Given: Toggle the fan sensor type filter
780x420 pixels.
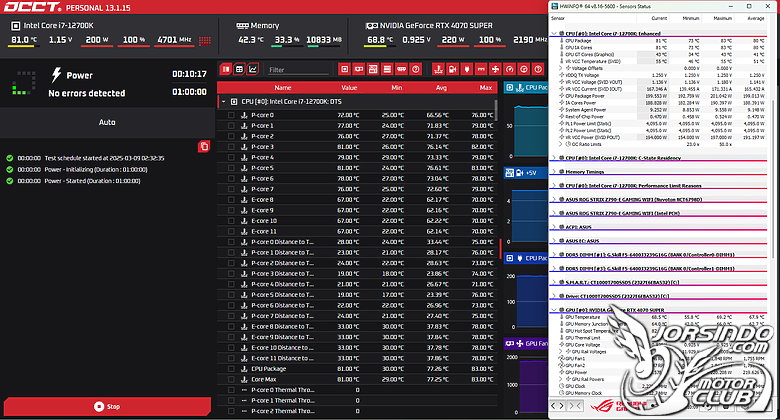Looking at the screenshot, I should (495, 69).
